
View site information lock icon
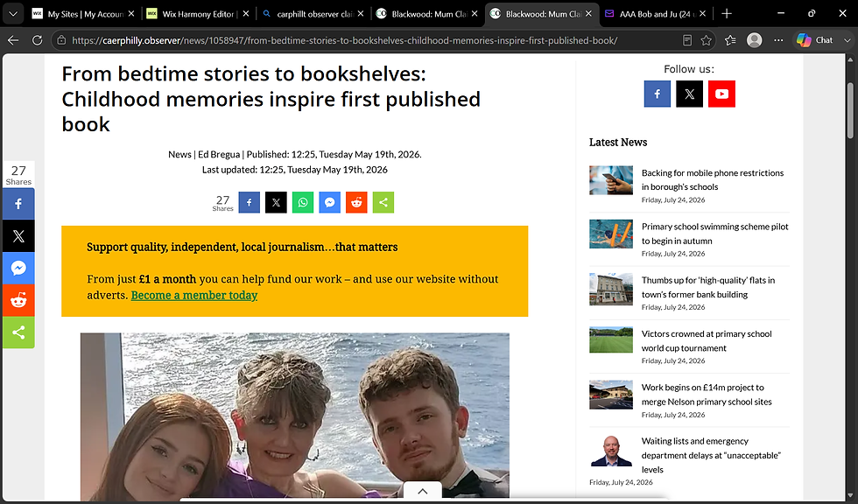click(62, 40)
